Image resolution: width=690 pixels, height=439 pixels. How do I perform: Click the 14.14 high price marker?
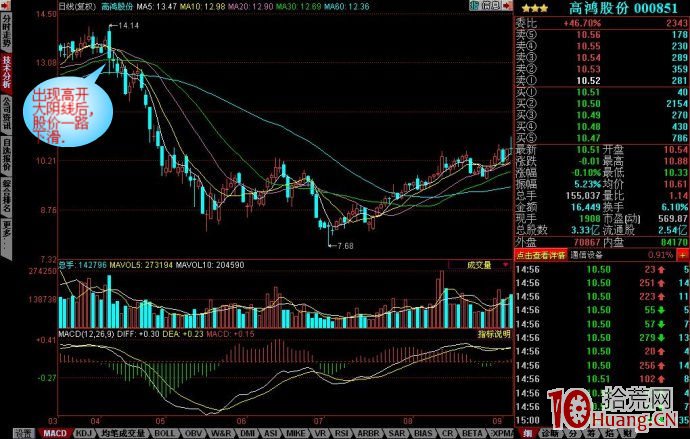click(128, 26)
